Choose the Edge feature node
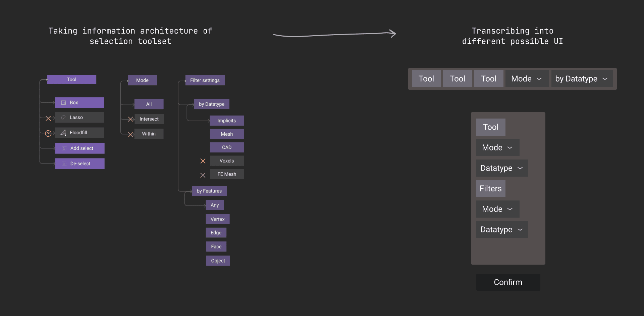The width and height of the screenshot is (644, 316). (216, 233)
